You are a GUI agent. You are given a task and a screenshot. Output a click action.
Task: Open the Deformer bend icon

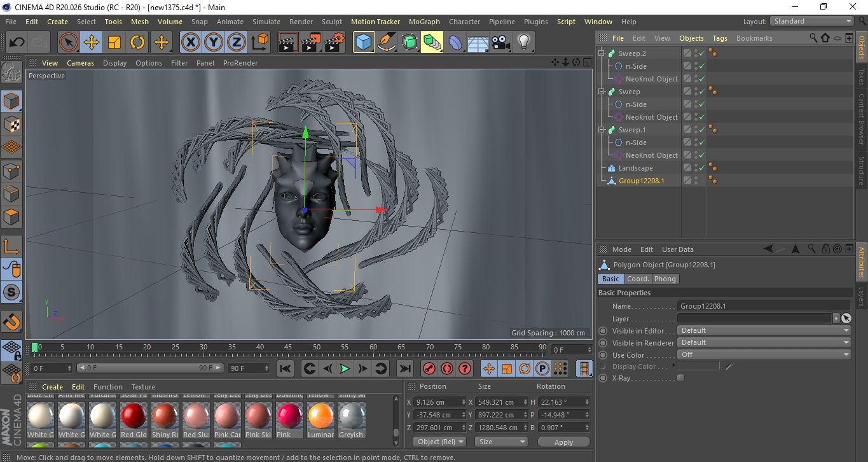click(455, 43)
